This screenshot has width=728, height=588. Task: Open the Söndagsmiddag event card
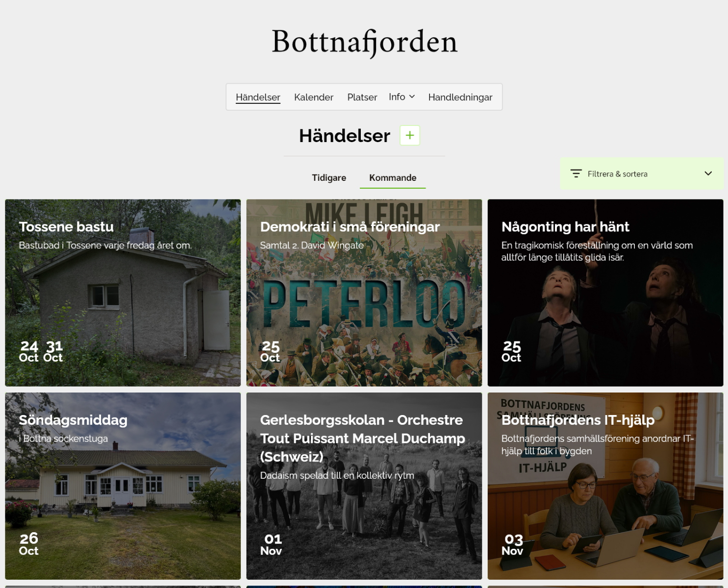123,486
